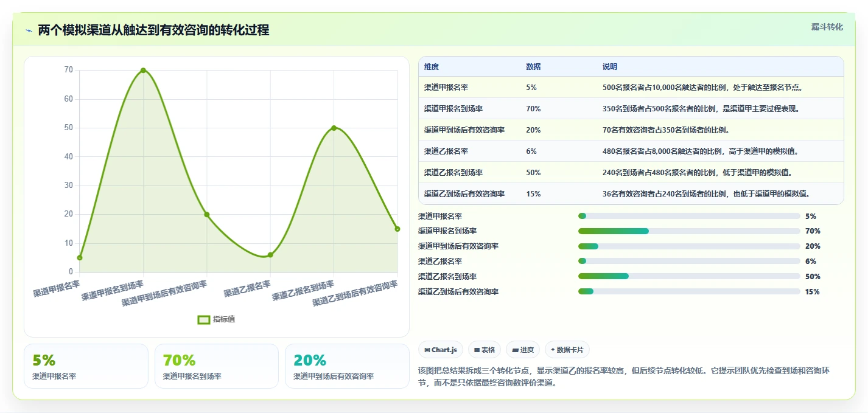This screenshot has width=868, height=413.
Task: Click the chart point above 渠道乙报名率
Action: click(x=270, y=255)
